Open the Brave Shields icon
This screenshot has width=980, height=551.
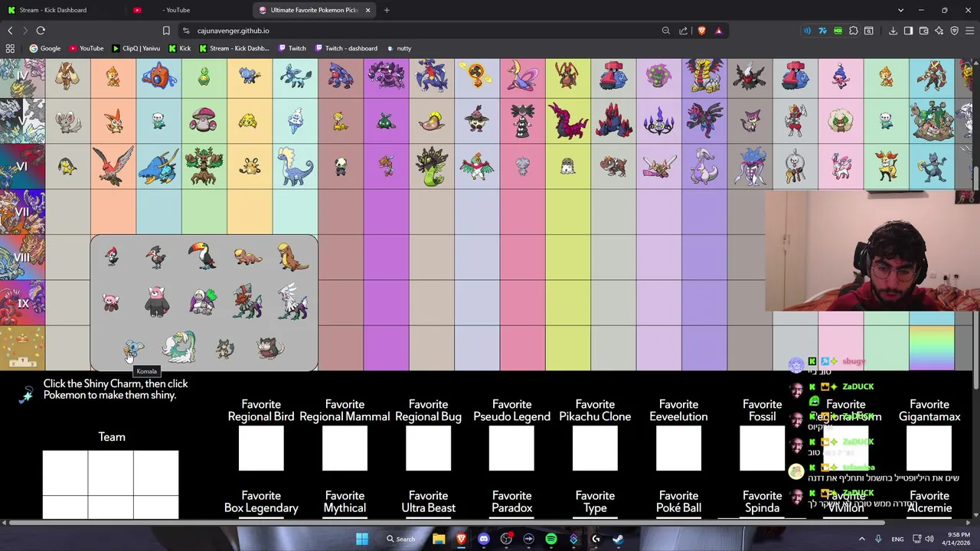point(701,31)
